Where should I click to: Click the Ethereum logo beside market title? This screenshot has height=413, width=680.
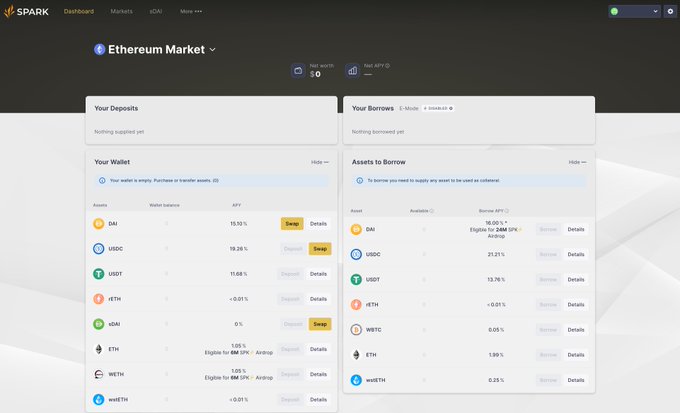99,49
